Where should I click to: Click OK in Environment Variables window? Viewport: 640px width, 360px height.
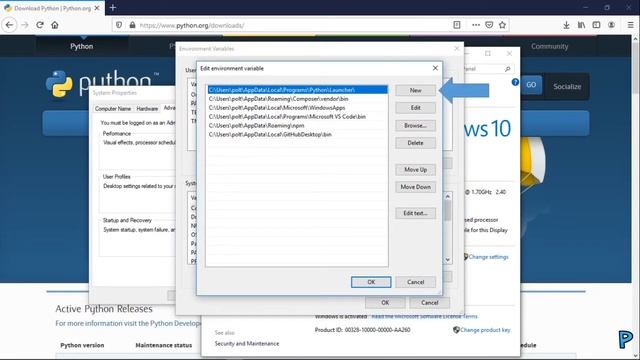pyautogui.click(x=385, y=303)
